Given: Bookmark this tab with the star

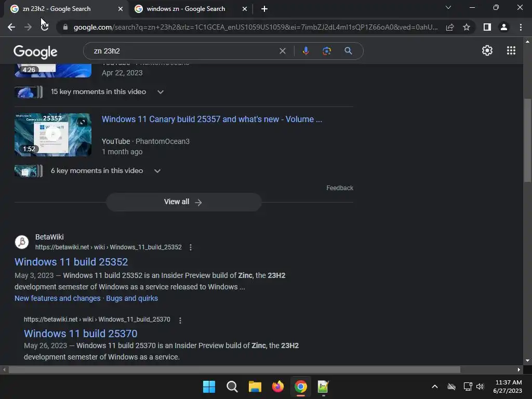Looking at the screenshot, I should click(467, 27).
